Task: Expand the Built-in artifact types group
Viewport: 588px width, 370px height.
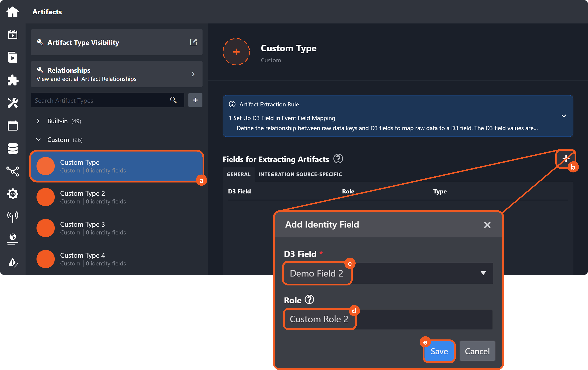Action: point(38,121)
